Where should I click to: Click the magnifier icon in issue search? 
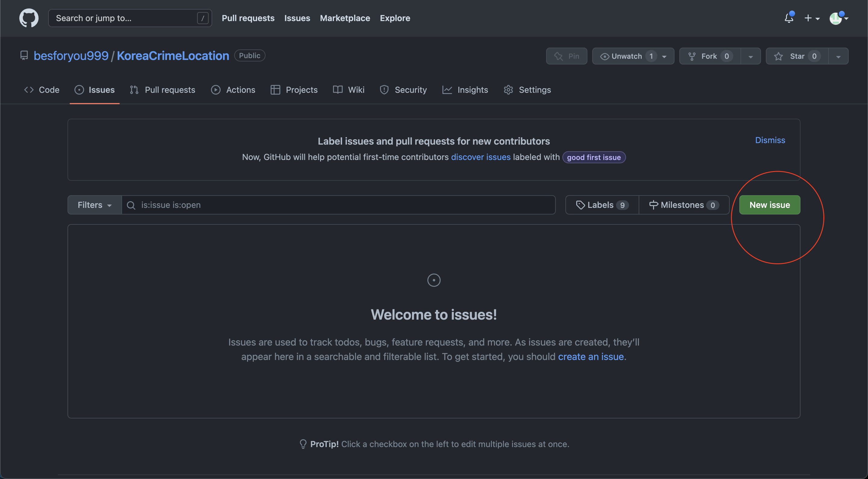coord(131,205)
